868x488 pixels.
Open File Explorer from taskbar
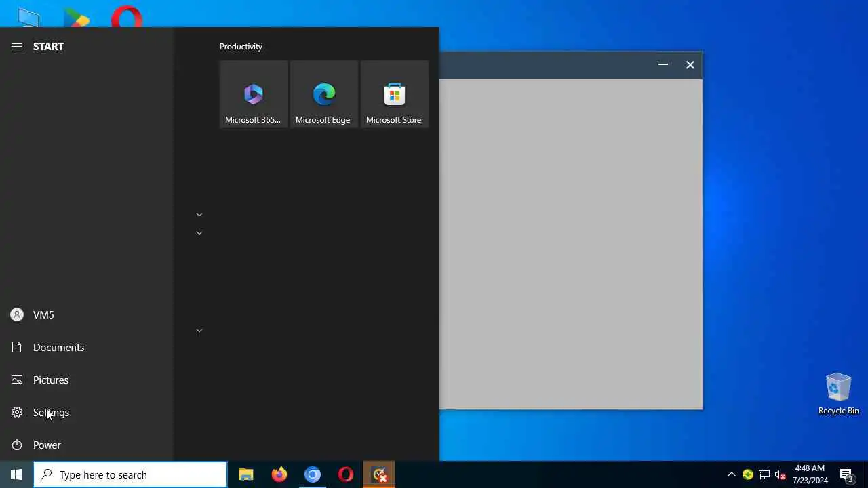point(246,474)
